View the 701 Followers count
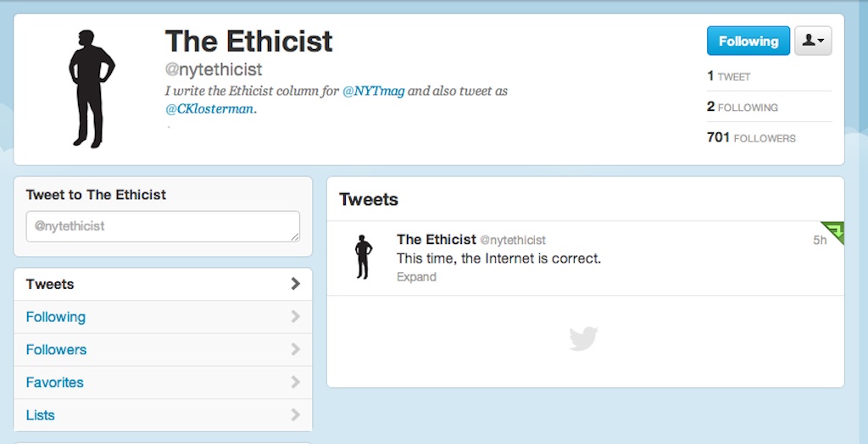The height and width of the screenshot is (444, 868). coord(751,137)
